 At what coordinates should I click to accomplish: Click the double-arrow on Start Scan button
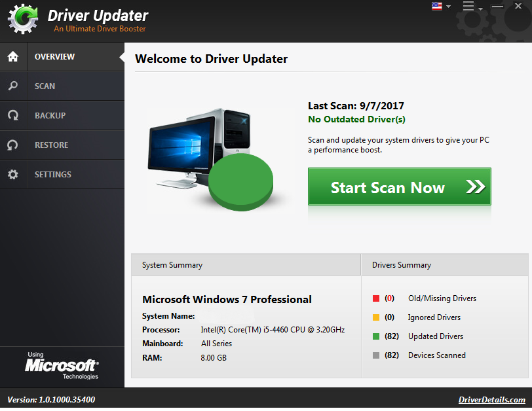[x=476, y=187]
